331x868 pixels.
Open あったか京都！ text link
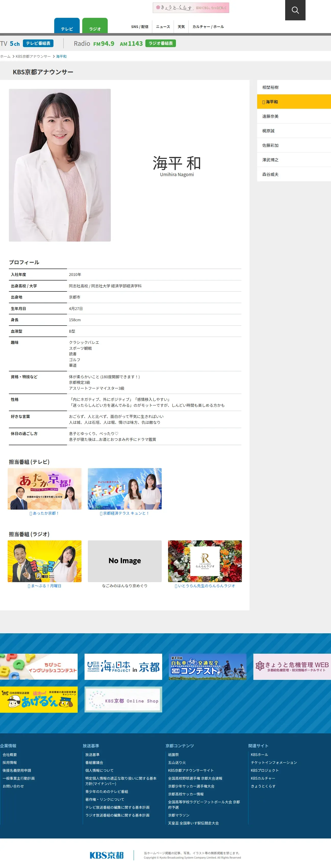[45, 513]
